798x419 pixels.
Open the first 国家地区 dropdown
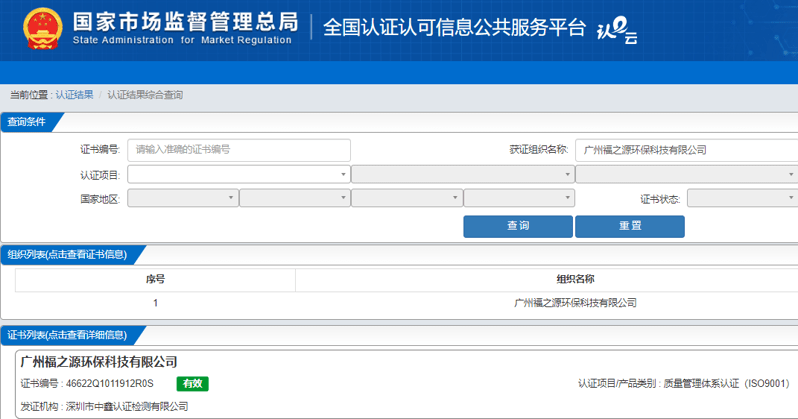pos(183,198)
